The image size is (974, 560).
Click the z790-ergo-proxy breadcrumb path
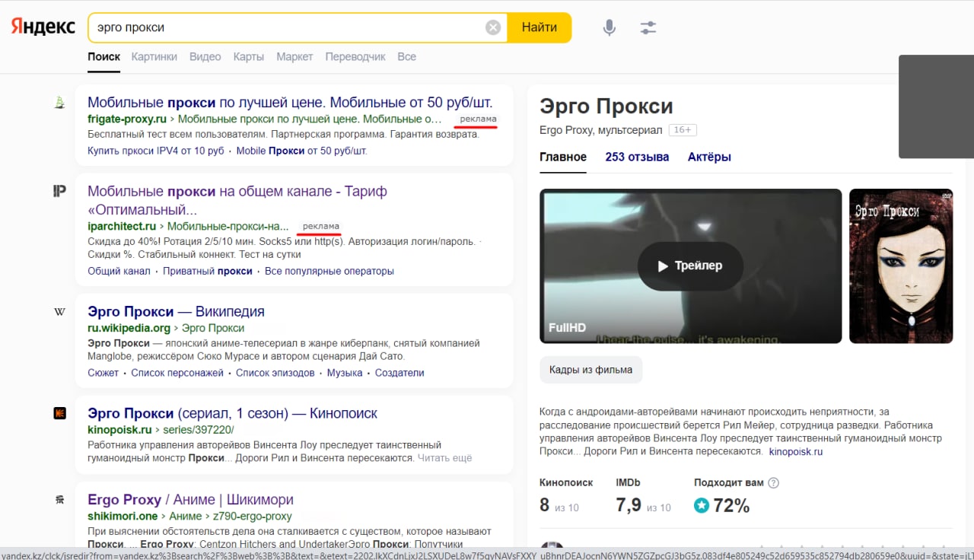pos(253,516)
